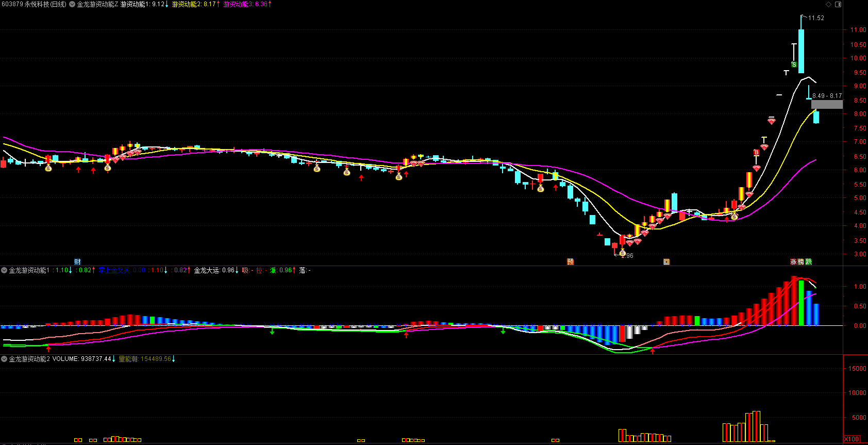Expand the 金龙游资动能1 sub-chart indicator menu
Image resolution: width=868 pixels, height=445 pixels.
[x=4, y=270]
